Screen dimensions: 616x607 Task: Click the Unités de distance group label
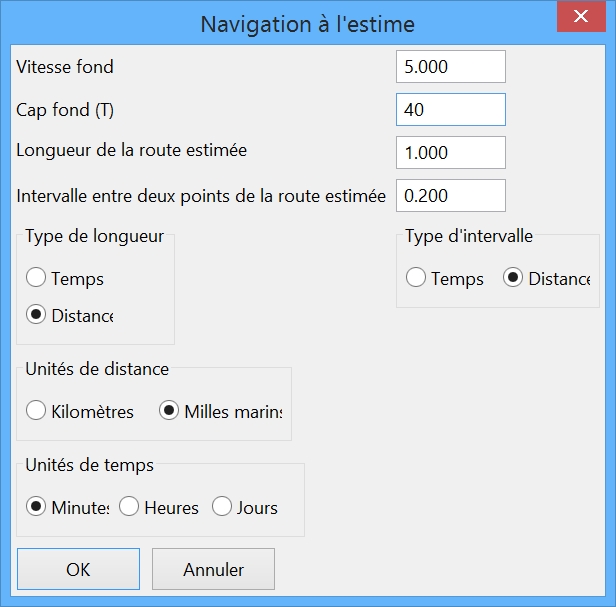97,369
